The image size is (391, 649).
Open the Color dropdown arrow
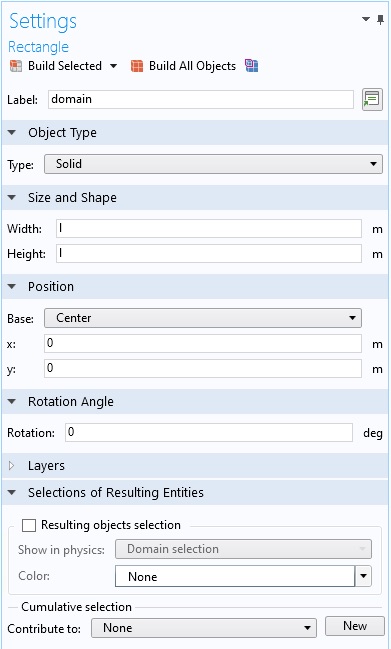[x=363, y=576]
